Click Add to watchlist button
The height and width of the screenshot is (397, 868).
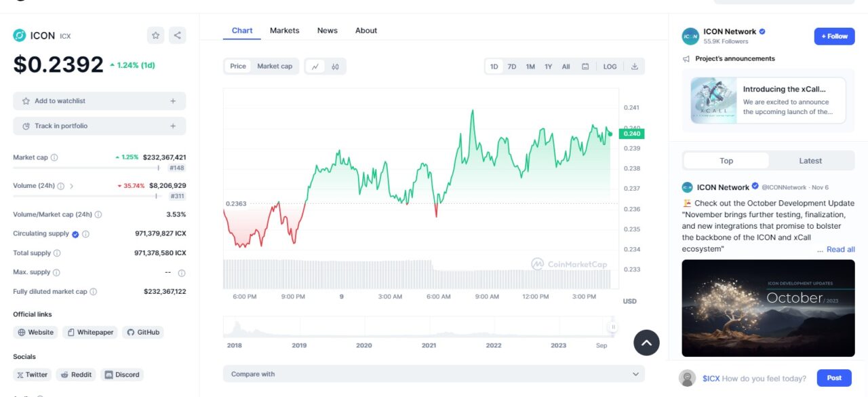99,101
